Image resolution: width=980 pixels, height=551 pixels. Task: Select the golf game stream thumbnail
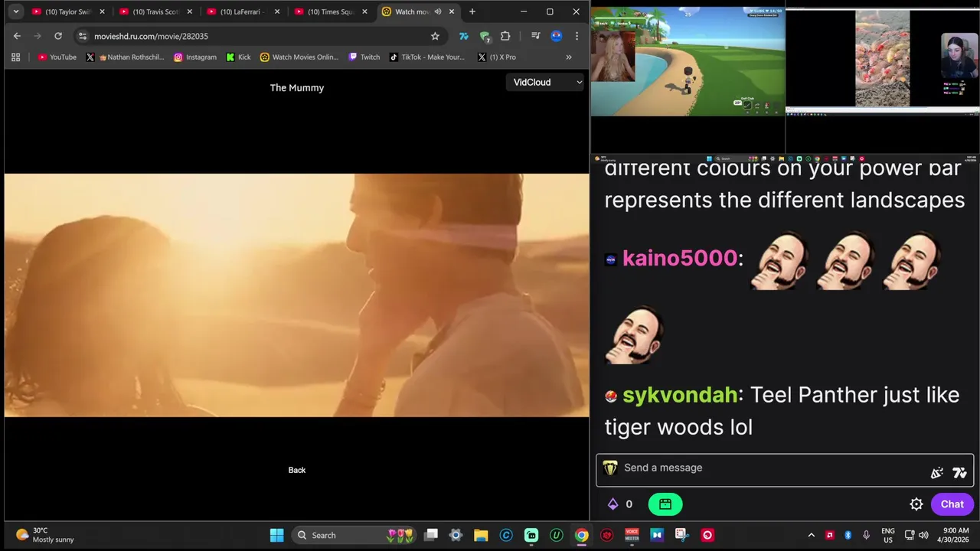coord(688,61)
